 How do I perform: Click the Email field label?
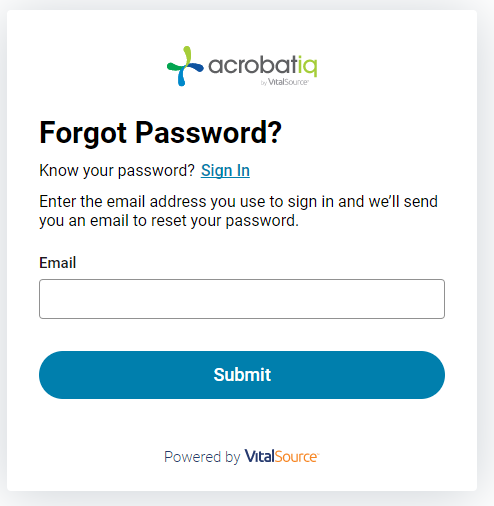58,263
